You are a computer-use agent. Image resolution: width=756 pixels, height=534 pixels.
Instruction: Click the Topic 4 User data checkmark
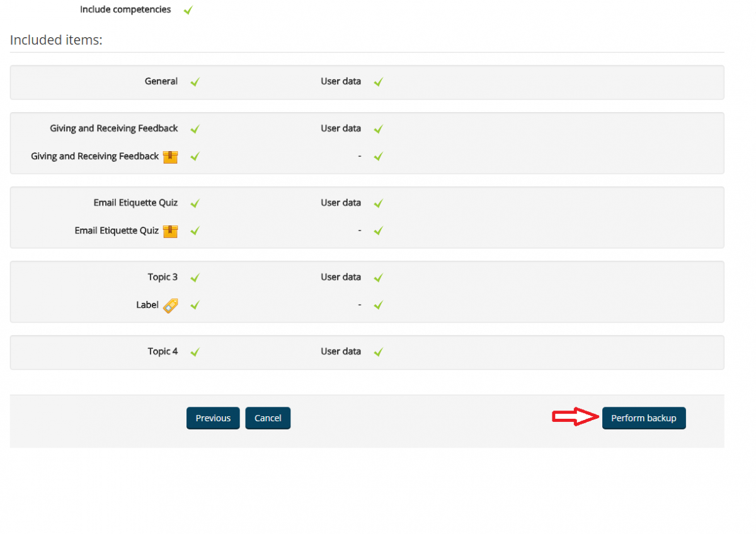[x=378, y=352]
